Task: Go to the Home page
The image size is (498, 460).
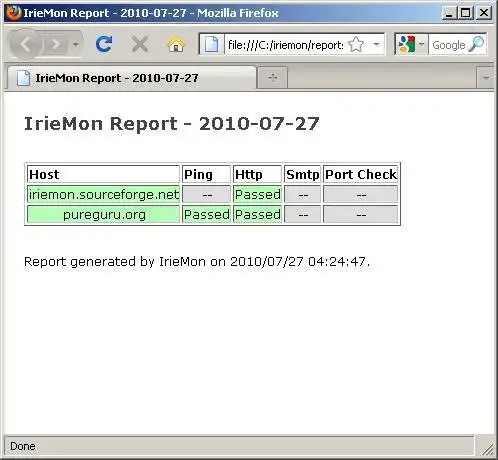Action: pos(176,45)
